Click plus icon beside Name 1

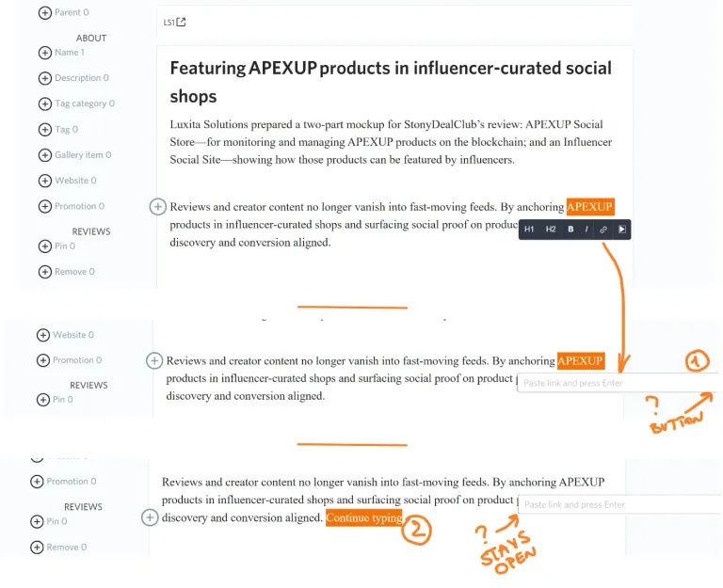click(45, 53)
